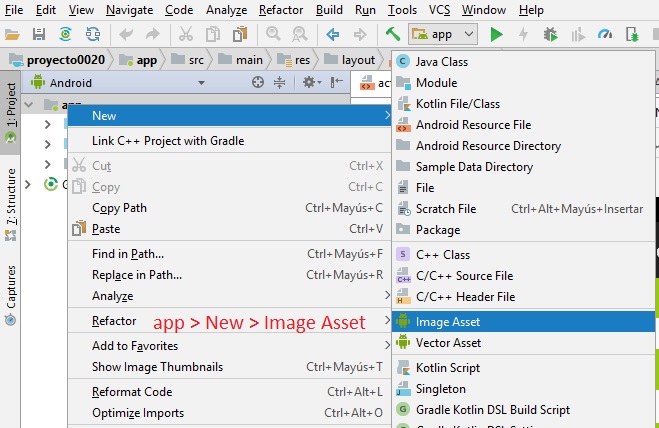
Task: Open the Refactor menu in menu bar
Action: pyautogui.click(x=280, y=9)
